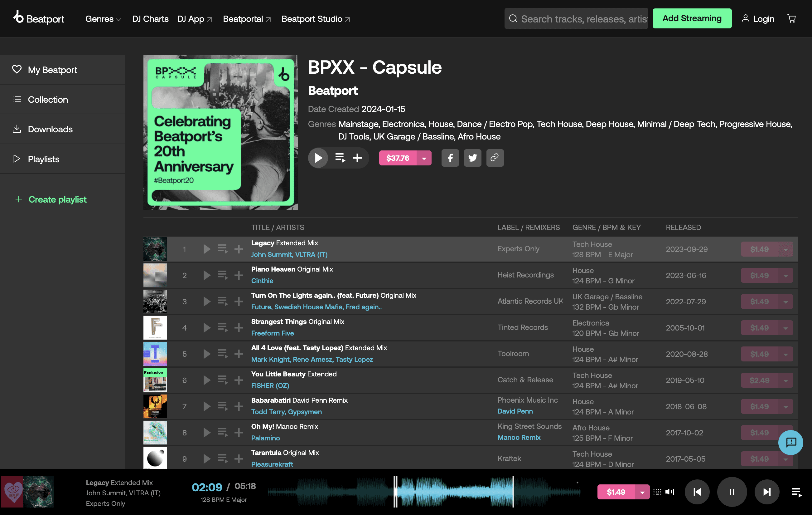Add BPXX Capsule to a playlist
This screenshot has width=812, height=515.
coord(357,158)
